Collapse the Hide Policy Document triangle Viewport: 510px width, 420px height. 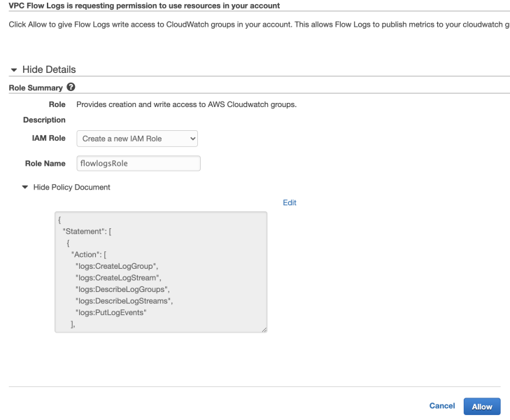pyautogui.click(x=25, y=187)
